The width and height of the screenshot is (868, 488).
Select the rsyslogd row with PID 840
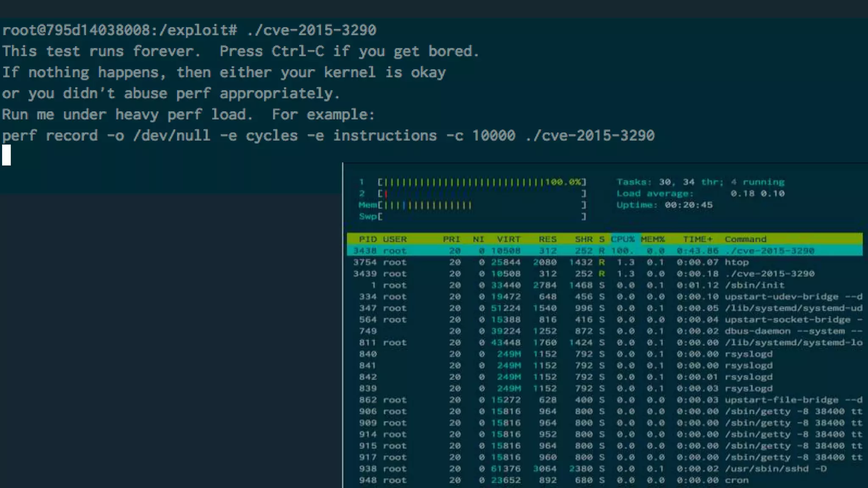tap(748, 354)
